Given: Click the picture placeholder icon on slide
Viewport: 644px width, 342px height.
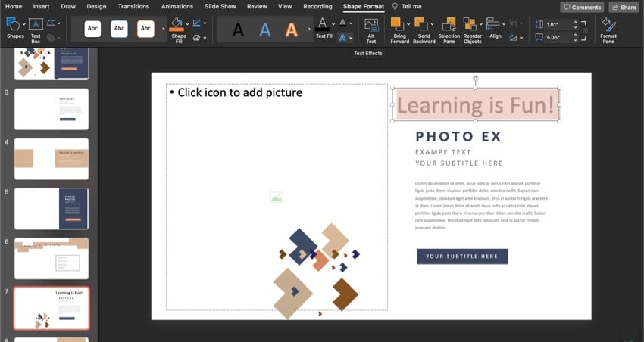Looking at the screenshot, I should [x=277, y=197].
